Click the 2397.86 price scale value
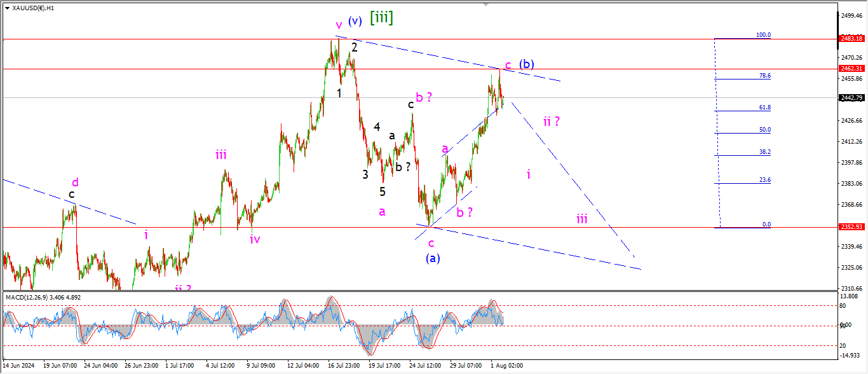Screen dimensions: 868x374 (851, 162)
